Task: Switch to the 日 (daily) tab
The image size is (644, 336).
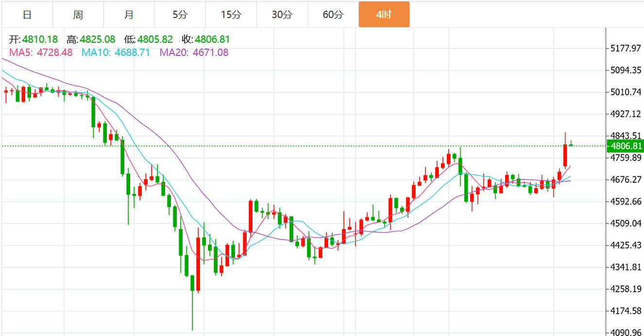Action: point(27,15)
